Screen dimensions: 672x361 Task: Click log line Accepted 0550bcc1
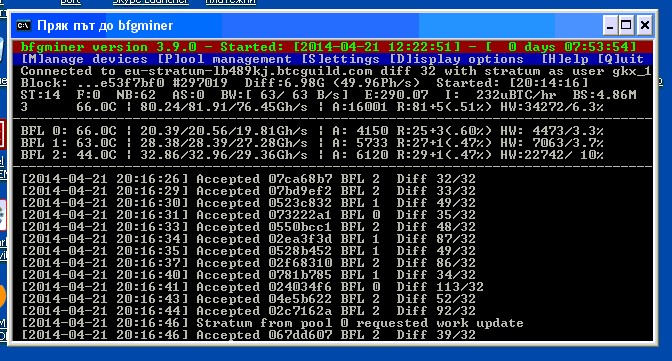[x=249, y=227]
